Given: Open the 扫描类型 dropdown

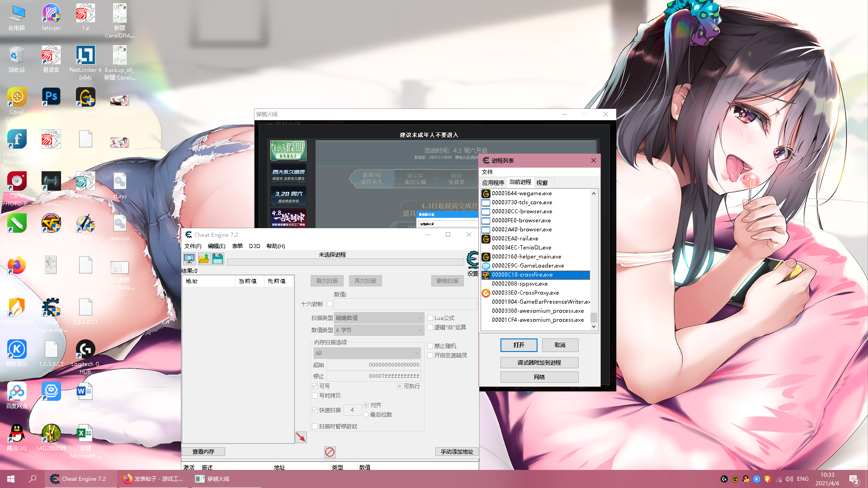Looking at the screenshot, I should coord(379,318).
